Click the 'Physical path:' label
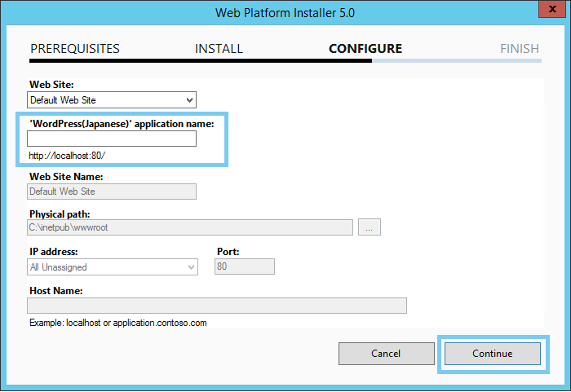 pyautogui.click(x=60, y=214)
